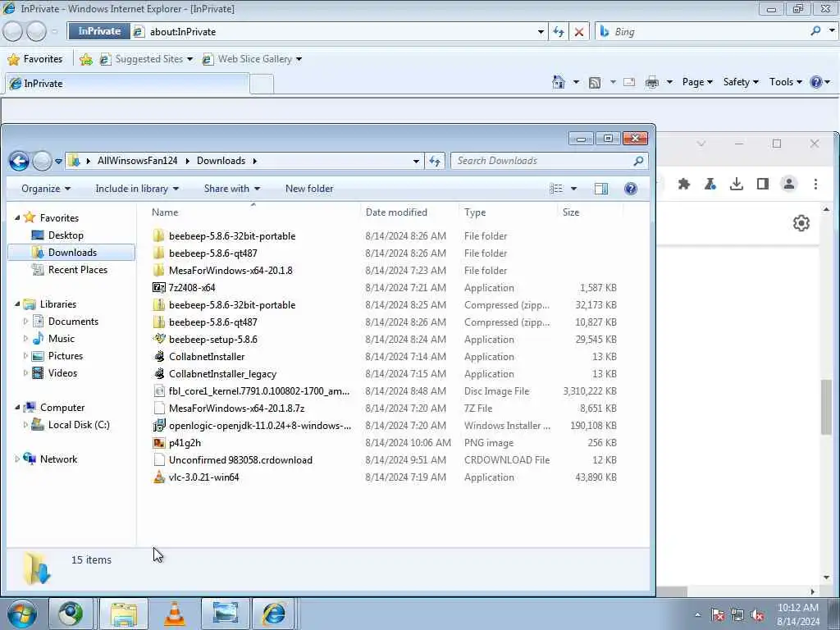Open Explorer address bar history dropdown

click(x=416, y=161)
